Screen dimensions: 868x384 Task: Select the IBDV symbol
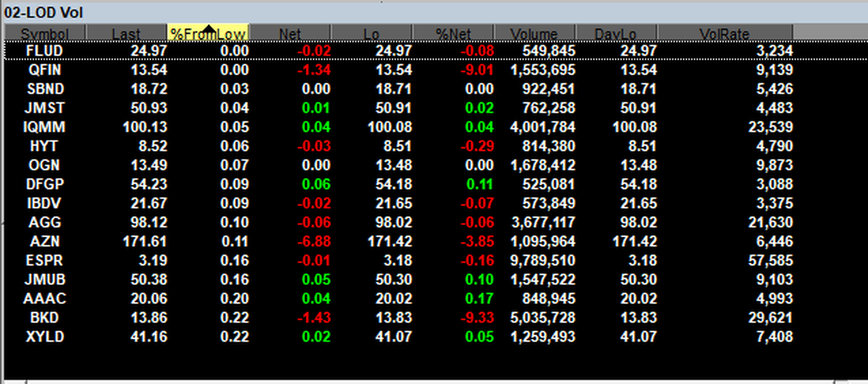pos(45,203)
